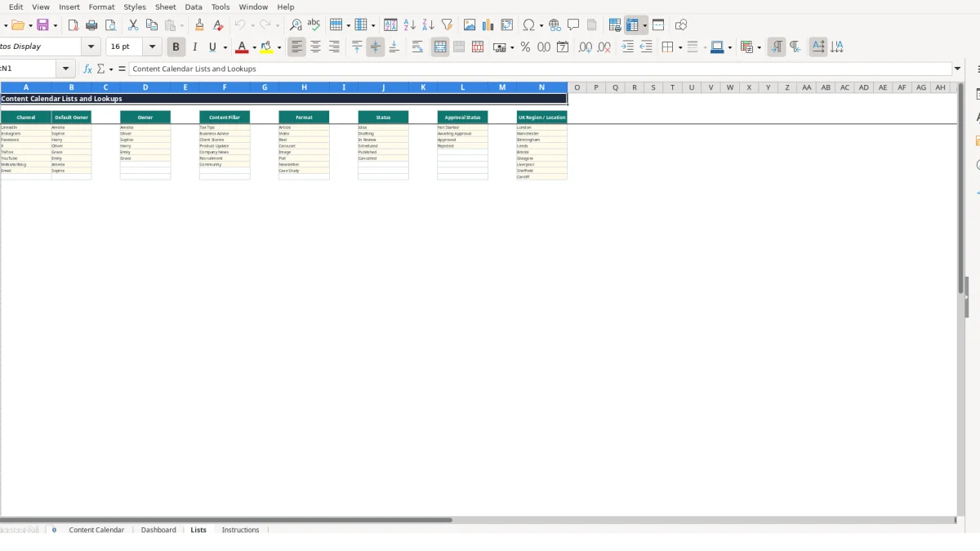The height and width of the screenshot is (551, 980).
Task: Format as percent
Action: [525, 47]
